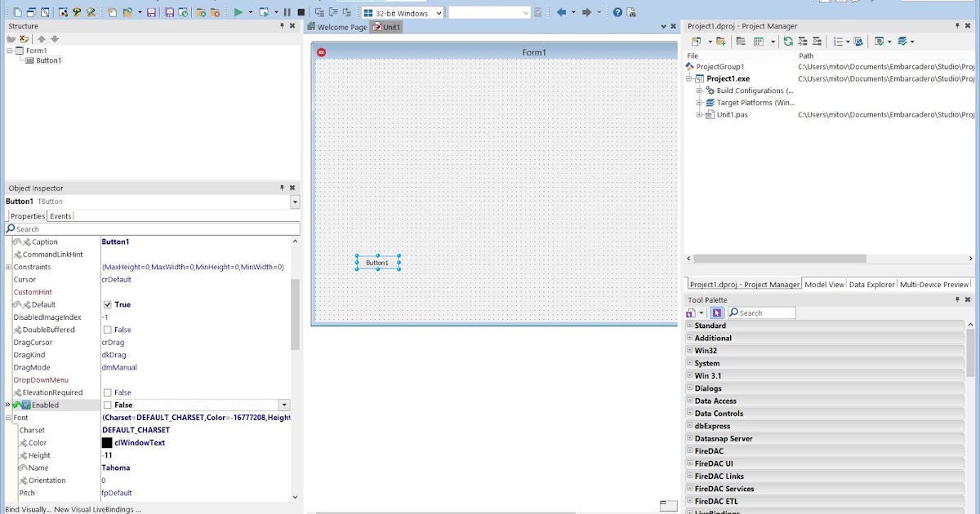The image size is (980, 514).
Task: Pause program execution using the Pause icon
Action: (x=287, y=11)
